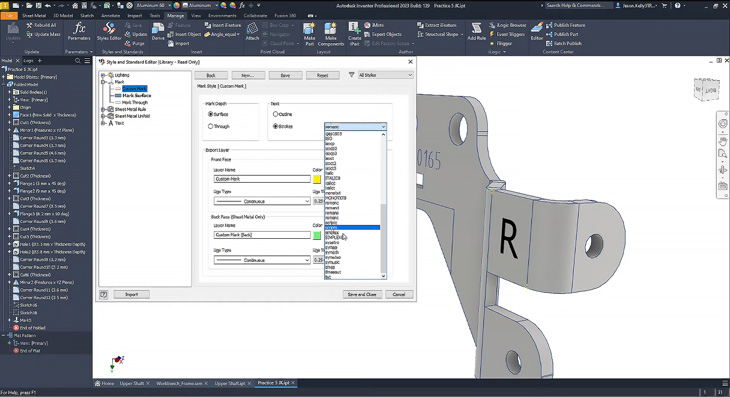Viewport: 730px width, 397px height.
Task: Open Back Face Line Type dropdown
Action: 262,260
